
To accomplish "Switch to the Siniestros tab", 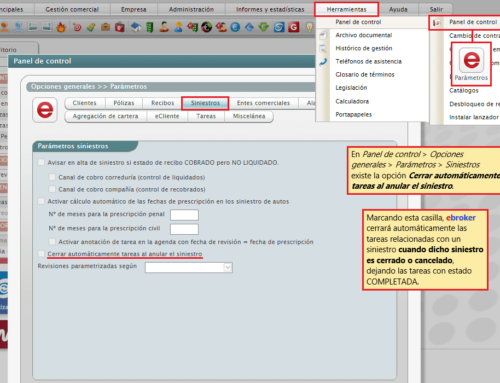I will click(205, 103).
